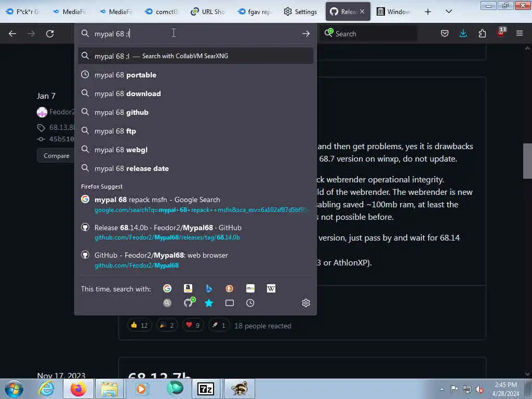Go forward one page

point(31,34)
